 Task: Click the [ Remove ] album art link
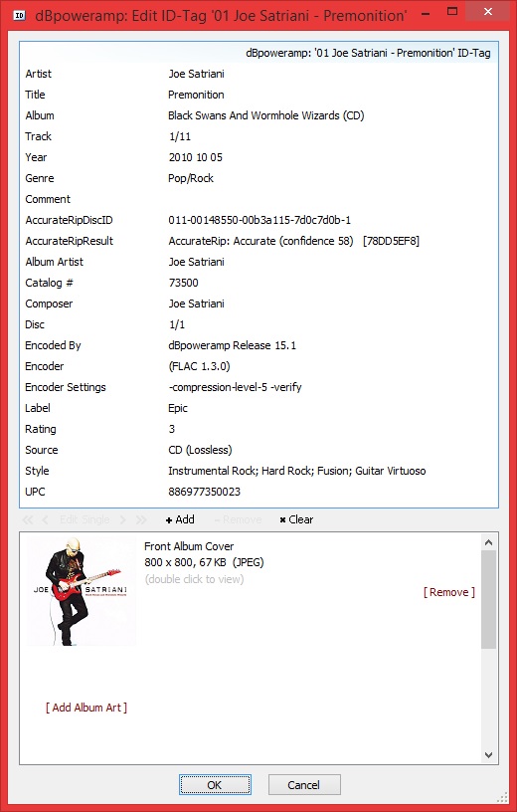pyautogui.click(x=448, y=592)
